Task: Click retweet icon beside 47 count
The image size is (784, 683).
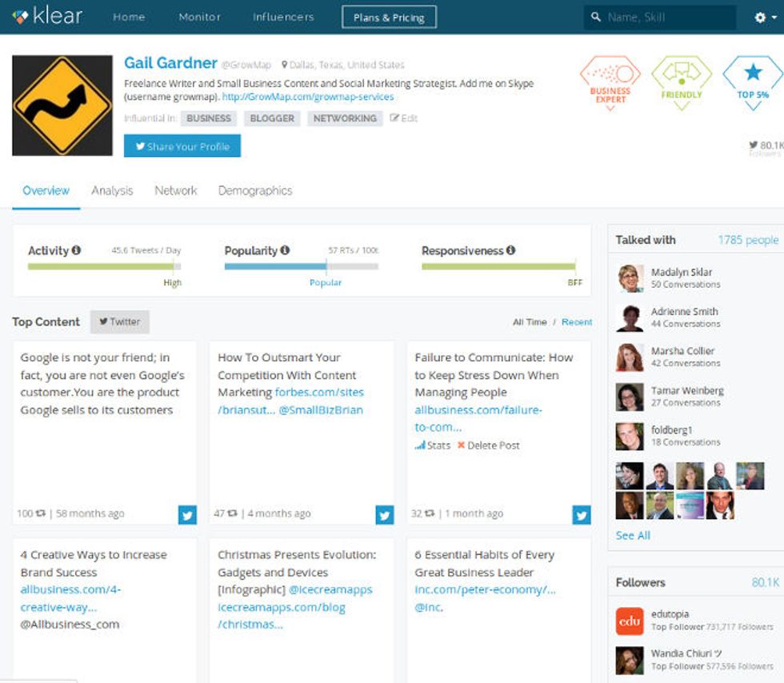Action: pyautogui.click(x=232, y=513)
